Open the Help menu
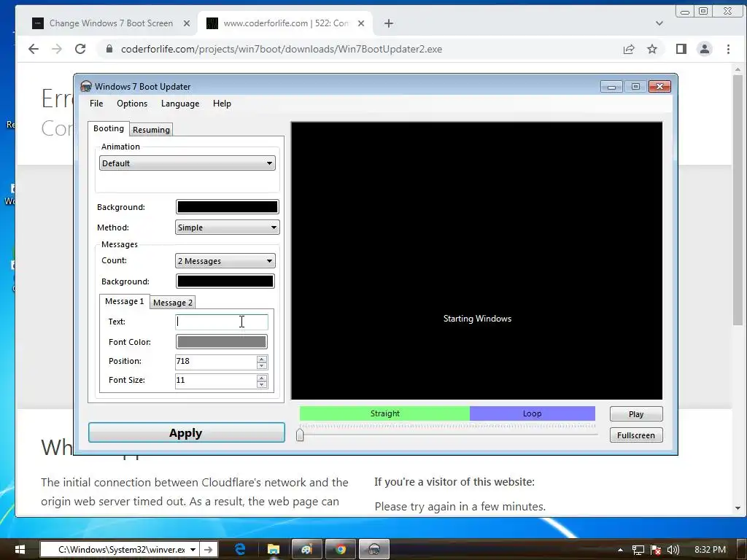747x560 pixels. pyautogui.click(x=222, y=104)
